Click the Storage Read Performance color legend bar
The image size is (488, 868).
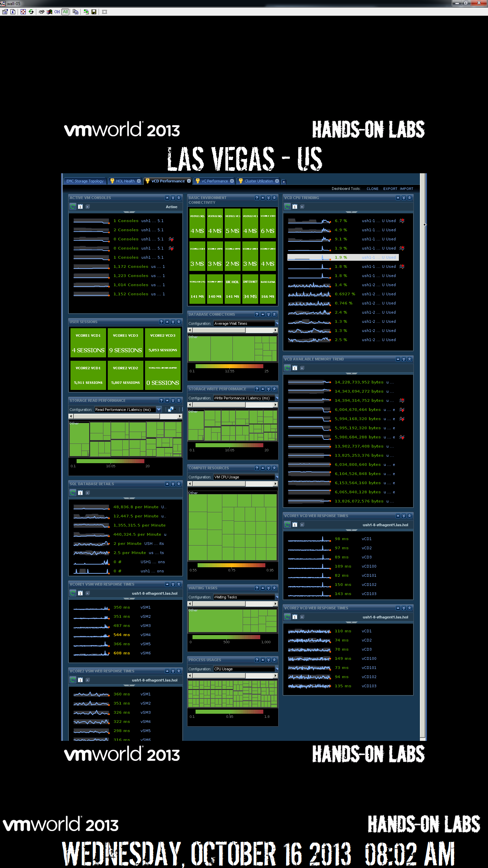point(110,461)
